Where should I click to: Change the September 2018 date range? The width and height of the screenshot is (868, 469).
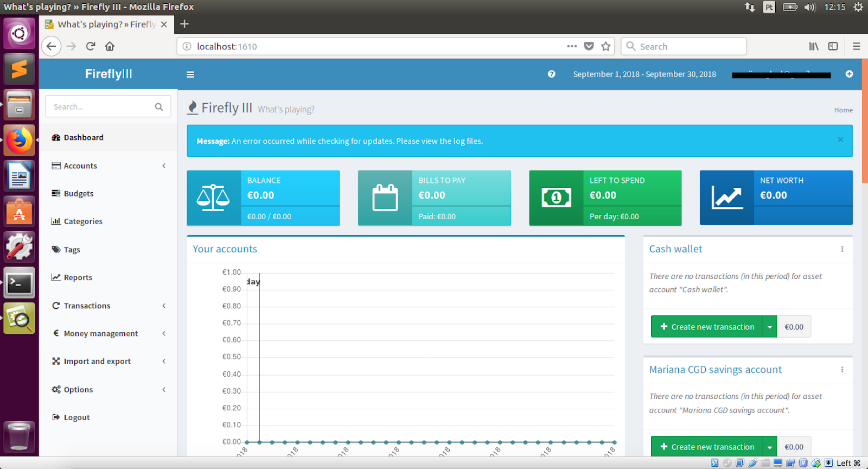[x=644, y=74]
